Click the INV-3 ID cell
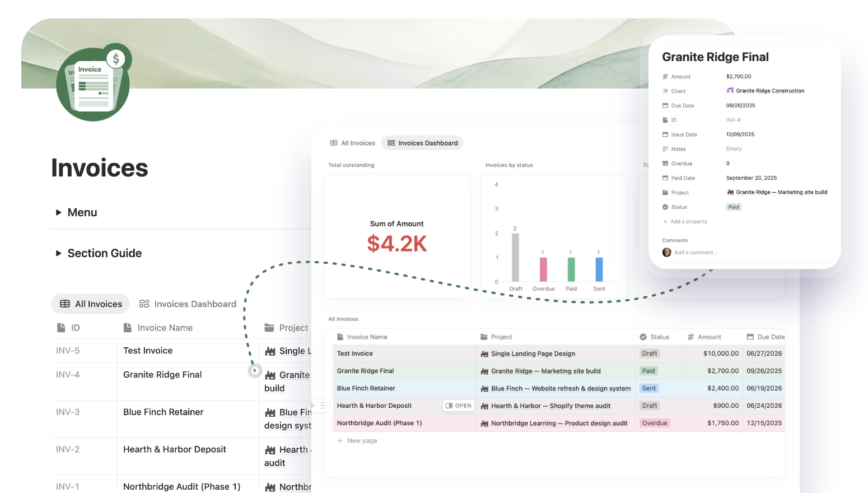Viewport: 868px width, 493px height. 68,412
